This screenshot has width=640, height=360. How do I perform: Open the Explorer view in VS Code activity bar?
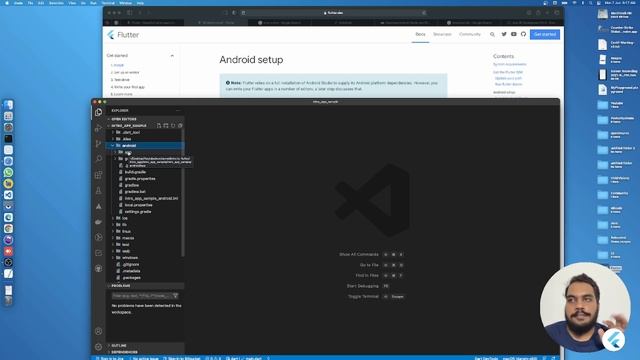coord(98,112)
